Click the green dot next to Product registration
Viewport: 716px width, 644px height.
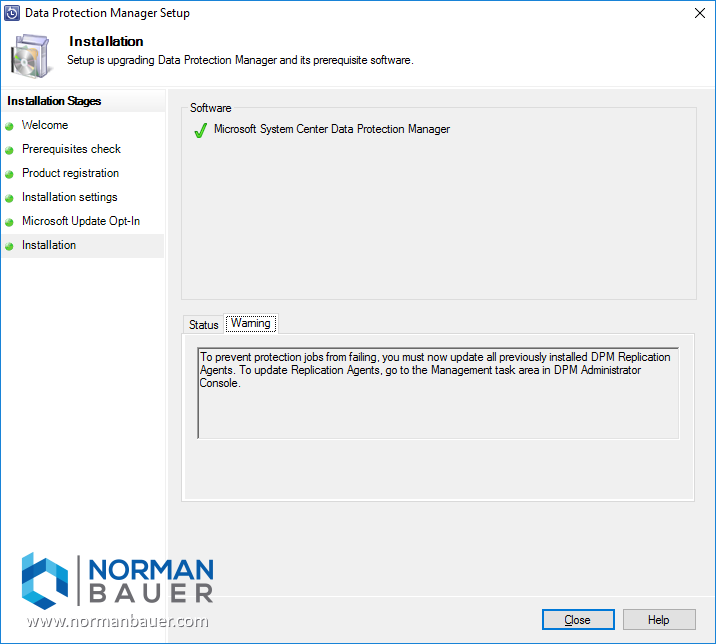9,174
